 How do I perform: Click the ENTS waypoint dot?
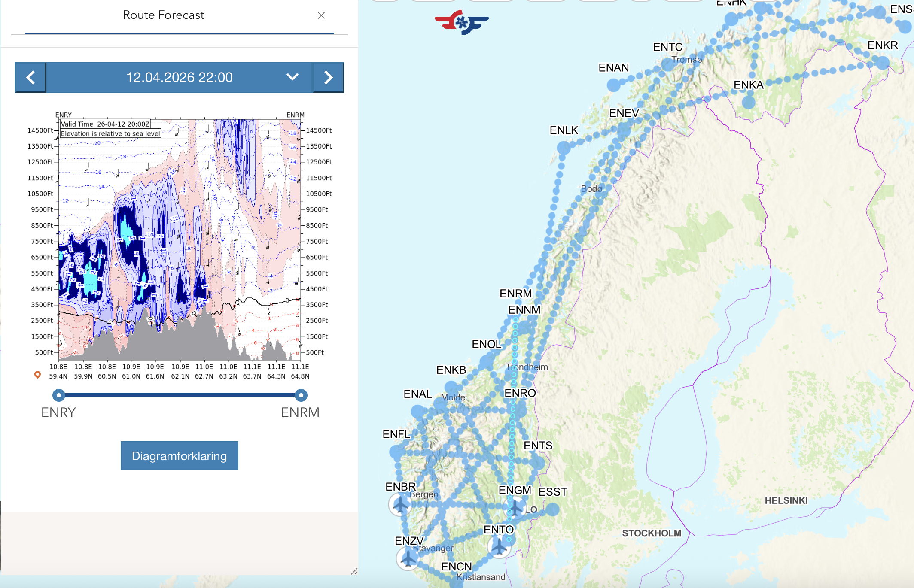tap(537, 463)
